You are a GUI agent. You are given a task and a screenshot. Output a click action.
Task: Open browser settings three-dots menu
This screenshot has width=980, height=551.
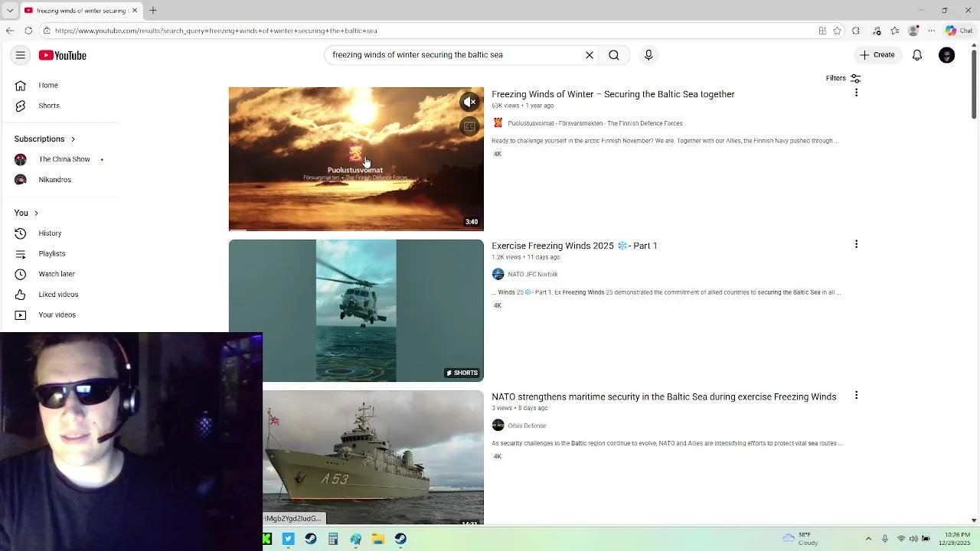click(931, 31)
